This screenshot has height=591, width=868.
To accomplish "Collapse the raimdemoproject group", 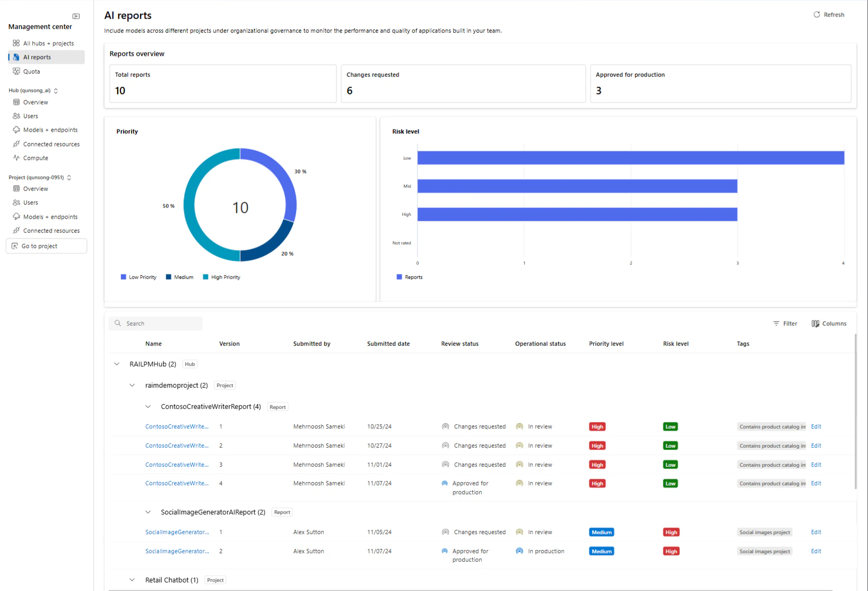I will click(132, 386).
